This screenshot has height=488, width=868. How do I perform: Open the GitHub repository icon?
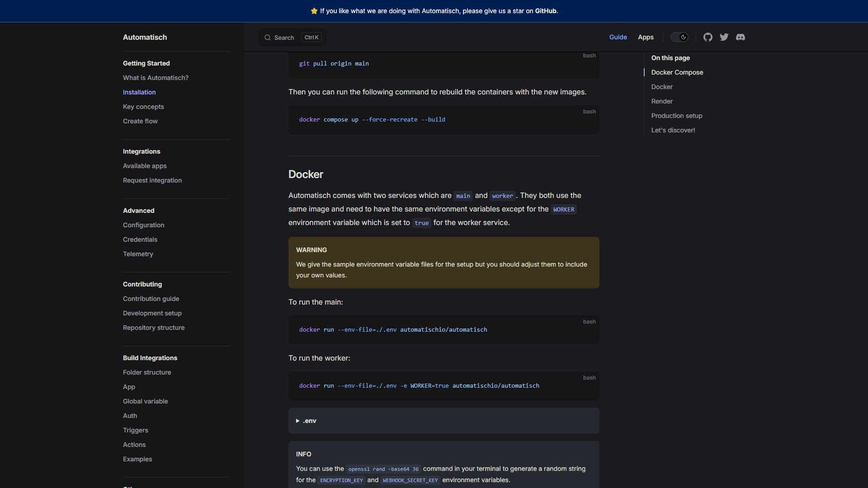point(708,37)
